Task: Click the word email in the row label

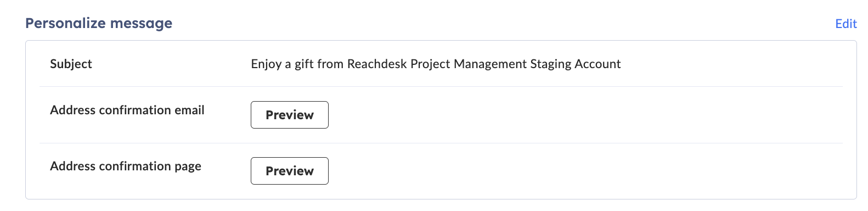Action: 189,110
